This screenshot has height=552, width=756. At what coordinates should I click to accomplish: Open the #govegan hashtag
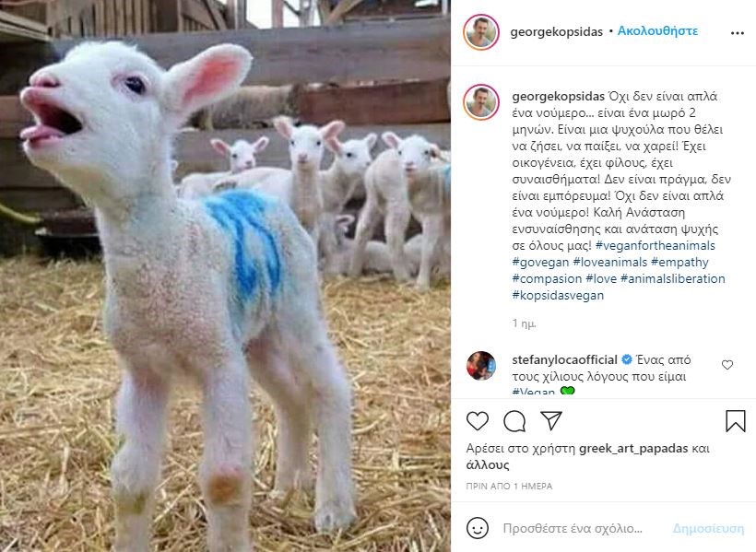click(x=540, y=262)
